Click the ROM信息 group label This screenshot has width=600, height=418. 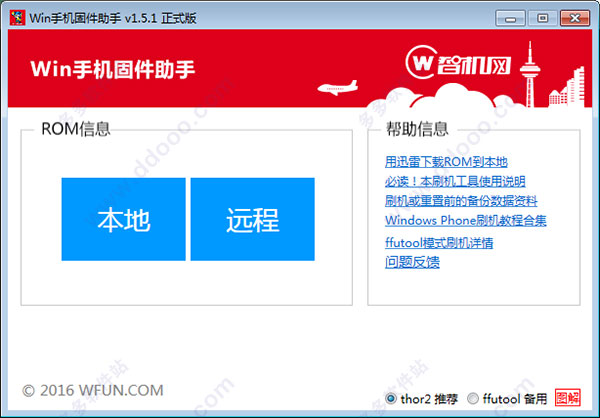[x=76, y=129]
